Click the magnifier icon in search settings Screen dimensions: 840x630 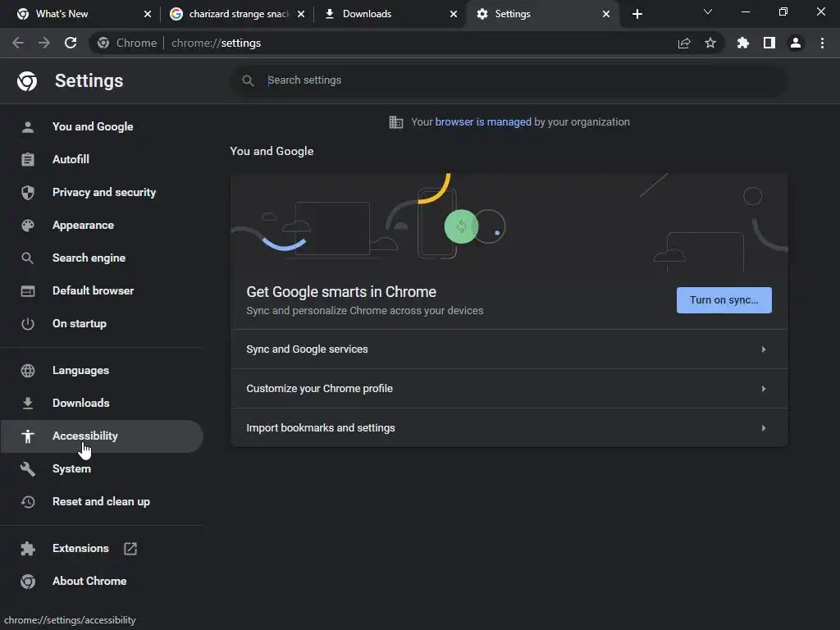point(248,80)
